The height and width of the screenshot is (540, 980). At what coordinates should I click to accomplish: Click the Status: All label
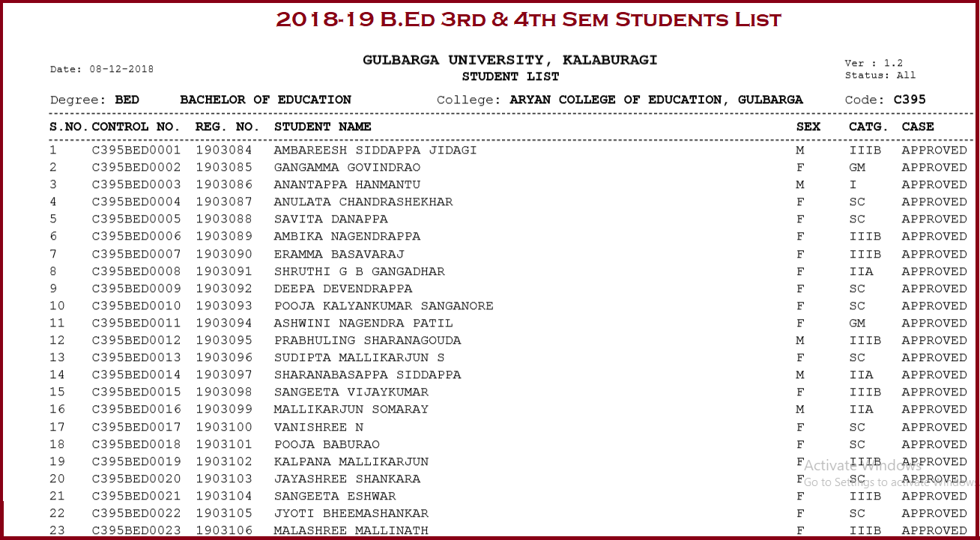880,75
